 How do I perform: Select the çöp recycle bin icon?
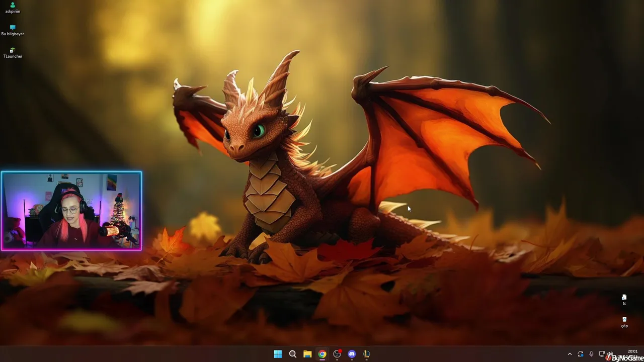[x=624, y=322]
